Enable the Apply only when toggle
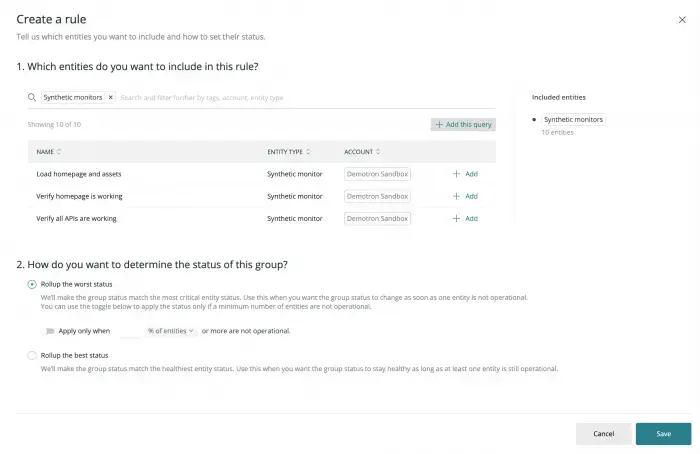Image resolution: width=700 pixels, height=454 pixels. [47, 330]
